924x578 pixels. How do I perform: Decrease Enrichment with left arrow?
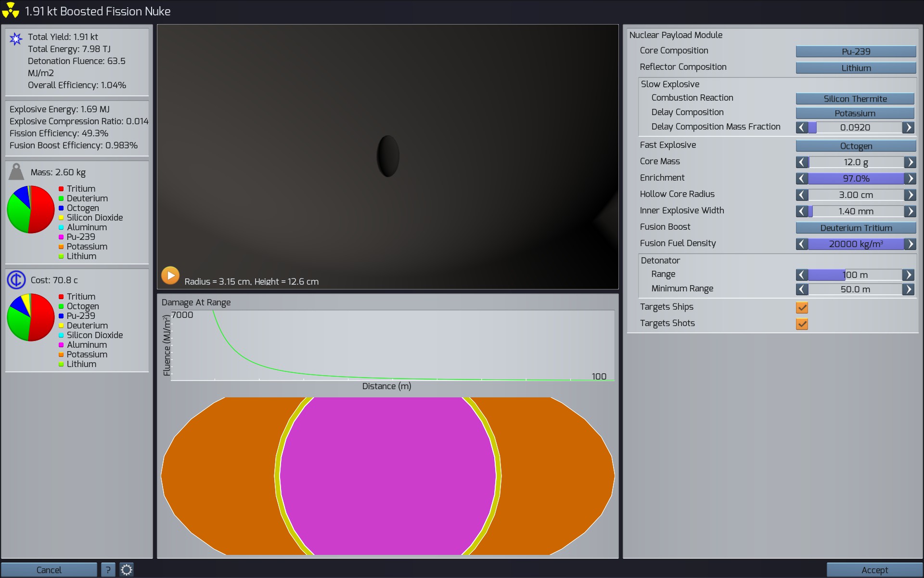pyautogui.click(x=802, y=179)
